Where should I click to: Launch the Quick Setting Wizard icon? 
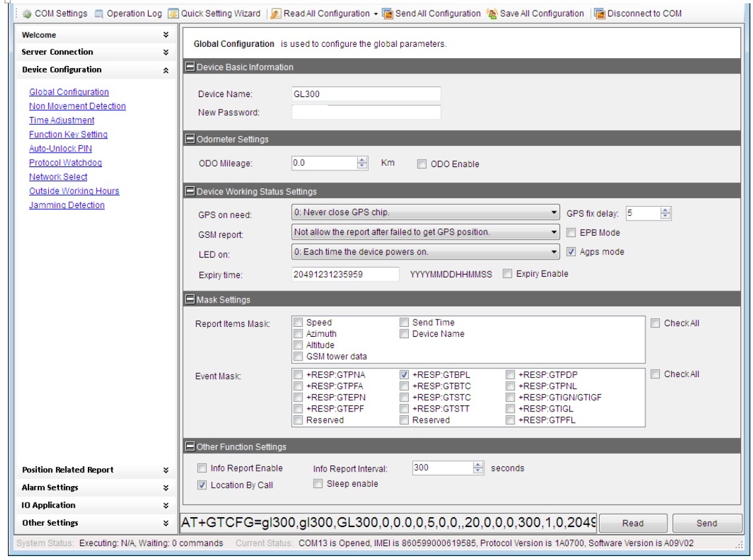coord(173,13)
